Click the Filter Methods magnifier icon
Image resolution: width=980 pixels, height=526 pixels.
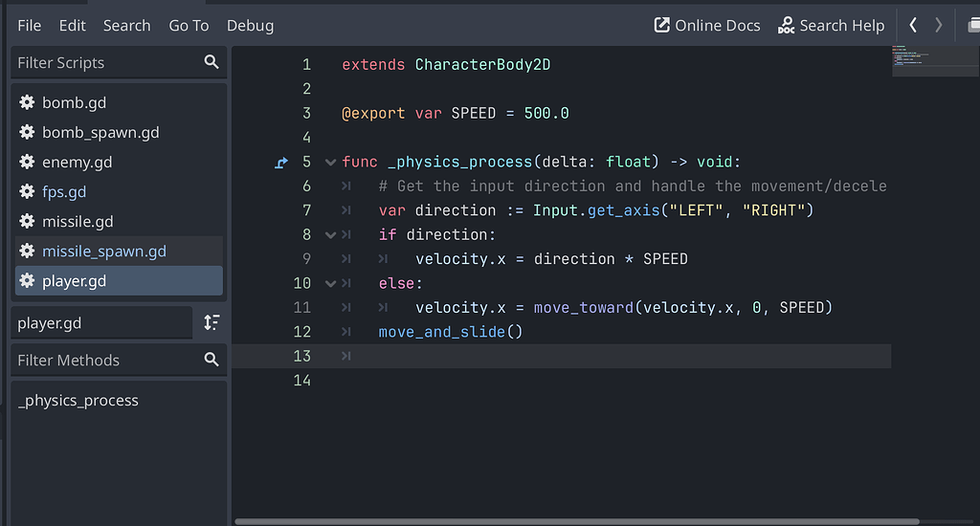pos(212,360)
